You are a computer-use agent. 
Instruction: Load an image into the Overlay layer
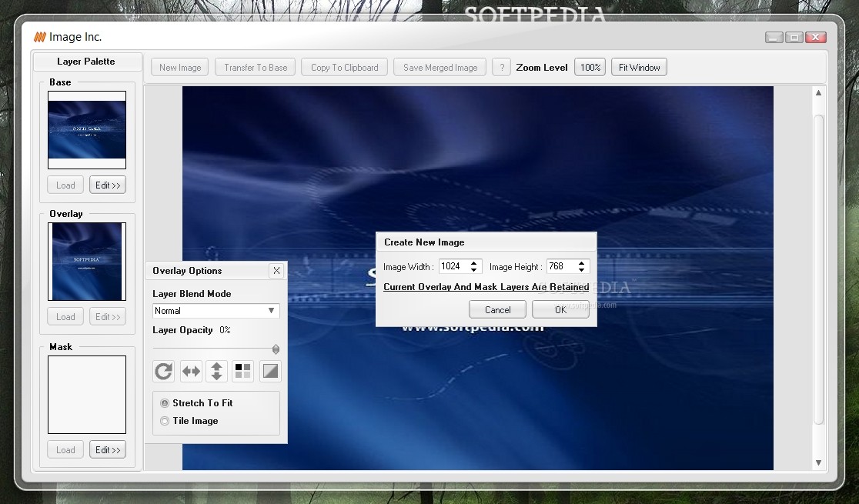point(65,317)
